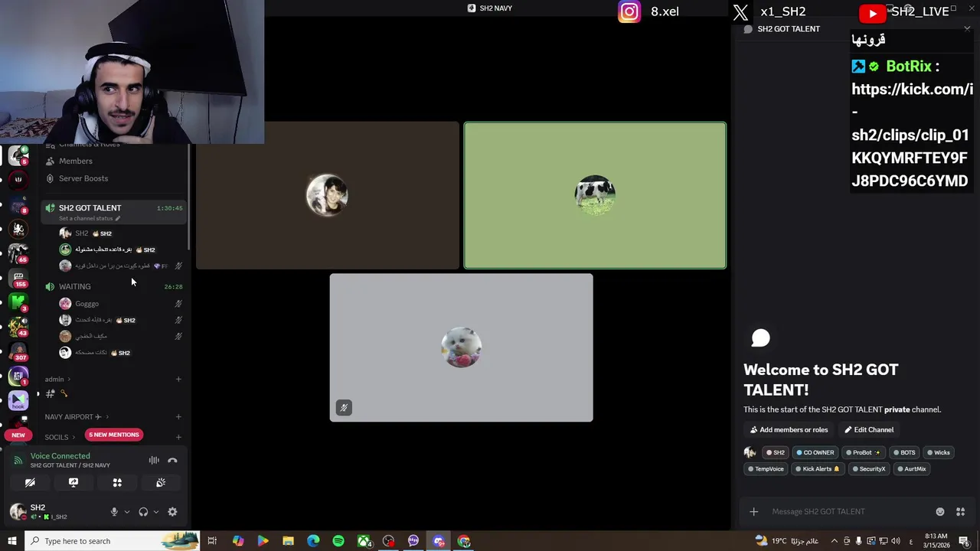Open apps launcher icon in chat box
Screen dimensions: 980x551
(960, 512)
